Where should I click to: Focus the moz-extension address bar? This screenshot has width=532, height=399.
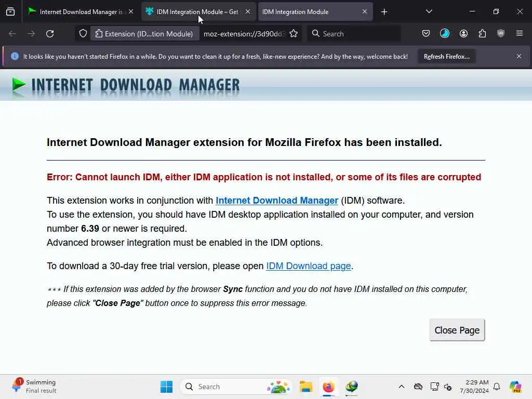click(244, 34)
